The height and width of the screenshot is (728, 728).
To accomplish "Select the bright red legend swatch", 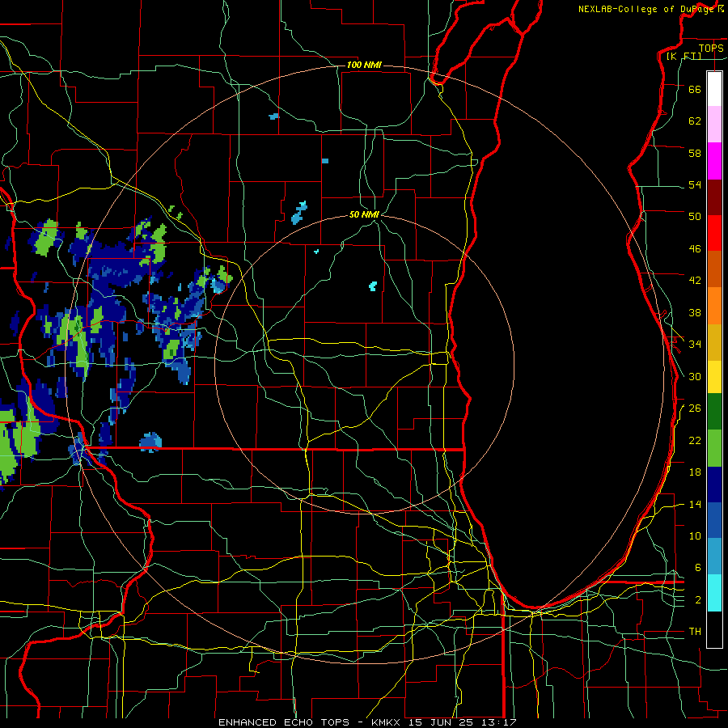I will tap(714, 233).
